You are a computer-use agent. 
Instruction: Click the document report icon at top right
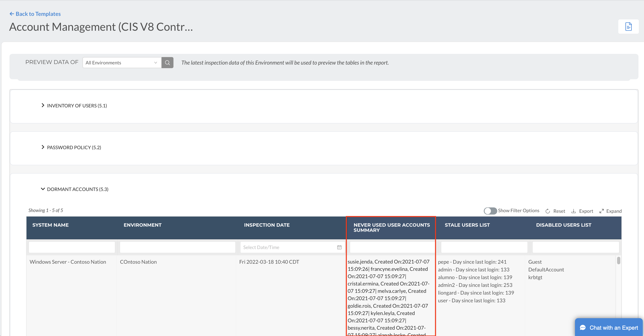click(x=628, y=27)
